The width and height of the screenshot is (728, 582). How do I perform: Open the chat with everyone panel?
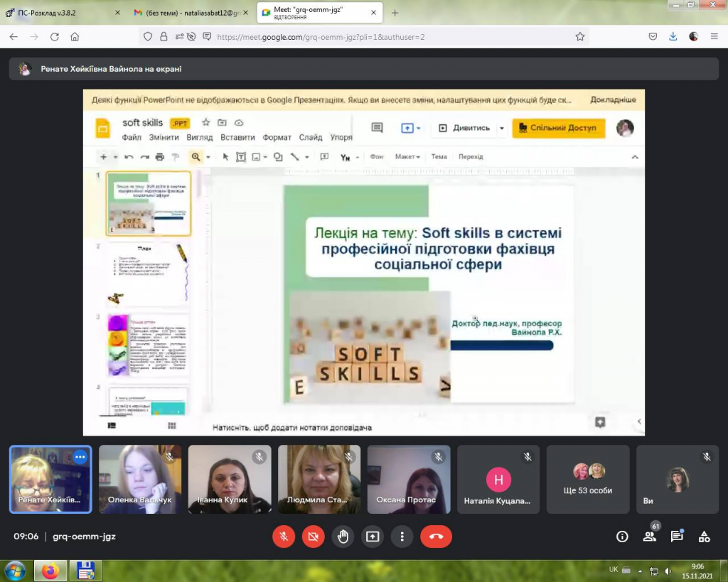pos(676,537)
